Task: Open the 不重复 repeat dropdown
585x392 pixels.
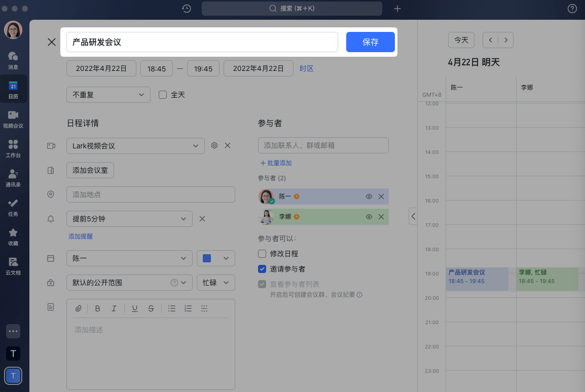Action: (108, 95)
